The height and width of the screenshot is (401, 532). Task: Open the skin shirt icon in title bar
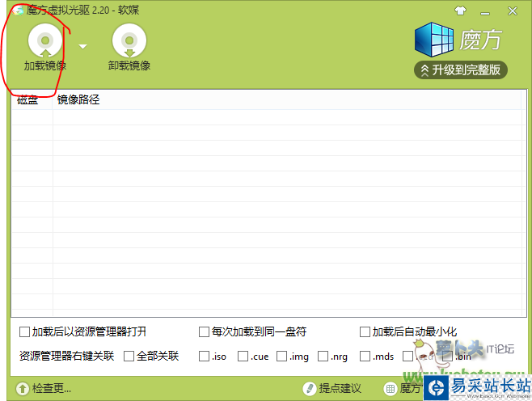pyautogui.click(x=460, y=11)
